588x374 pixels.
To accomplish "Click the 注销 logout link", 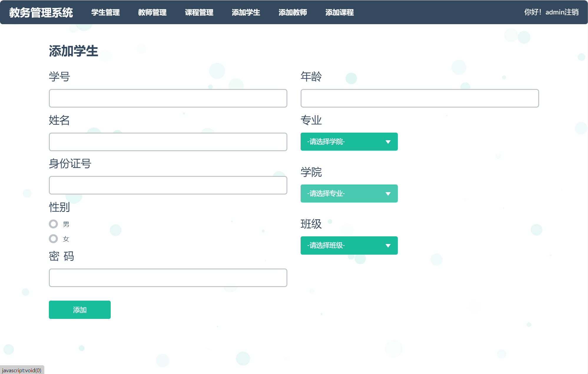I will click(x=572, y=12).
